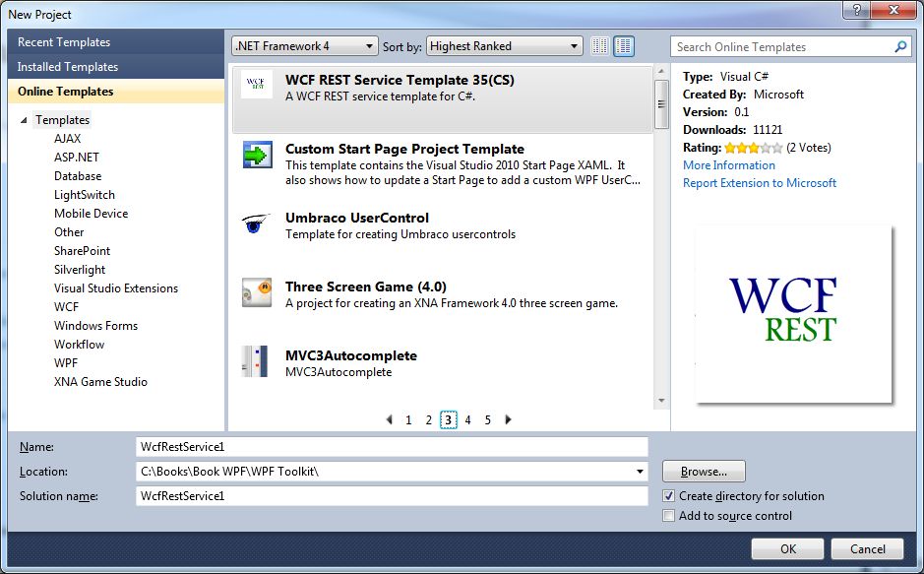This screenshot has width=924, height=574.
Task: Select the Umbraco UserControl eye icon
Action: (x=256, y=223)
